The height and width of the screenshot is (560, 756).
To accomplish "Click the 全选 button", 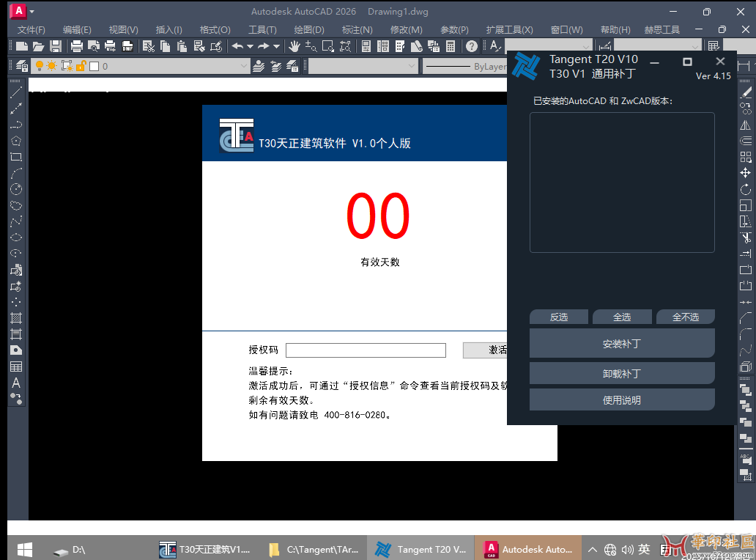I will click(x=621, y=317).
